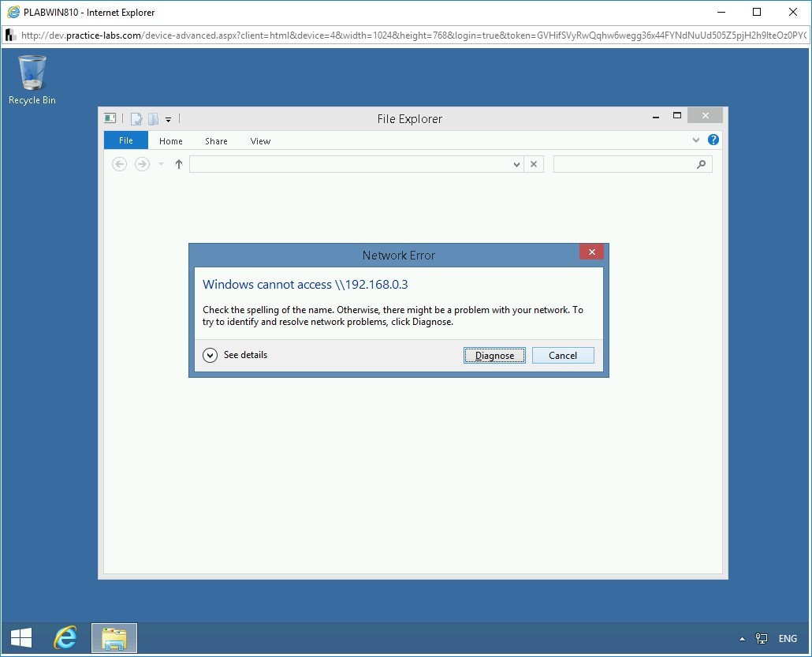Click inside the search box
This screenshot has height=657, width=812.
tap(627, 164)
